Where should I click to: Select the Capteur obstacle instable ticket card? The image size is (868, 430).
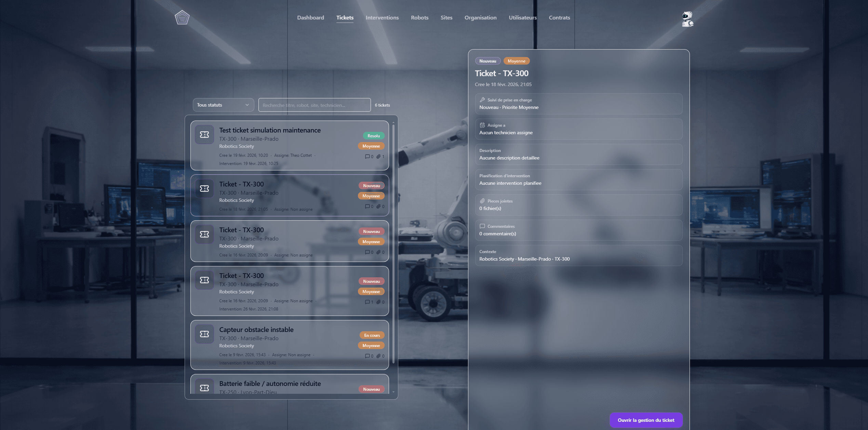coord(289,345)
